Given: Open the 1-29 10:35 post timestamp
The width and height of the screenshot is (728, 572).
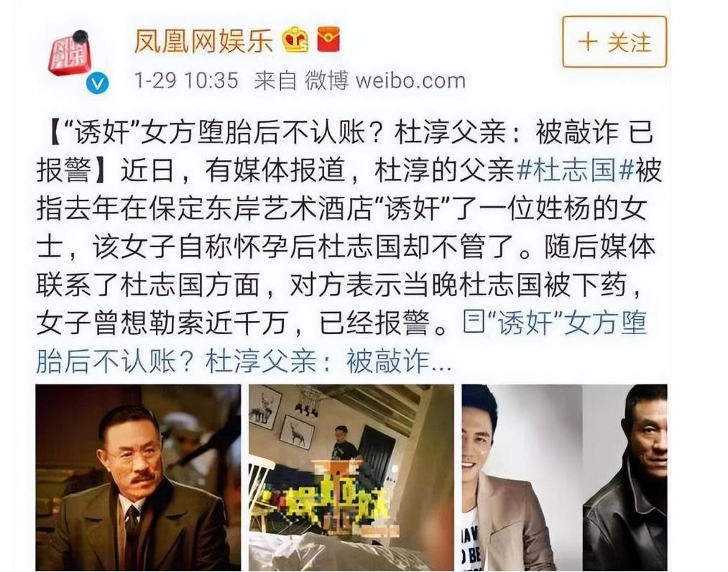Looking at the screenshot, I should [x=186, y=80].
